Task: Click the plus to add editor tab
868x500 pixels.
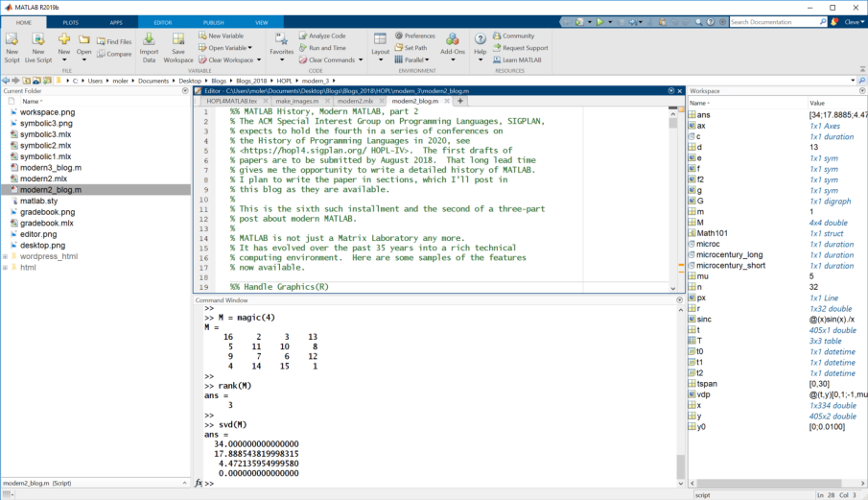Action: (460, 101)
